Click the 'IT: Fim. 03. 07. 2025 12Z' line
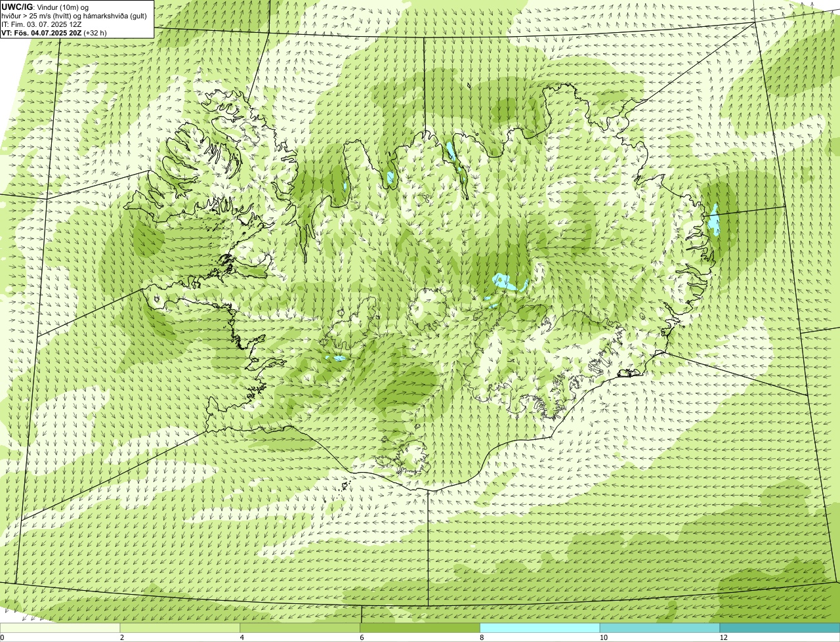Viewport: 840px width, 642px height. click(x=41, y=24)
